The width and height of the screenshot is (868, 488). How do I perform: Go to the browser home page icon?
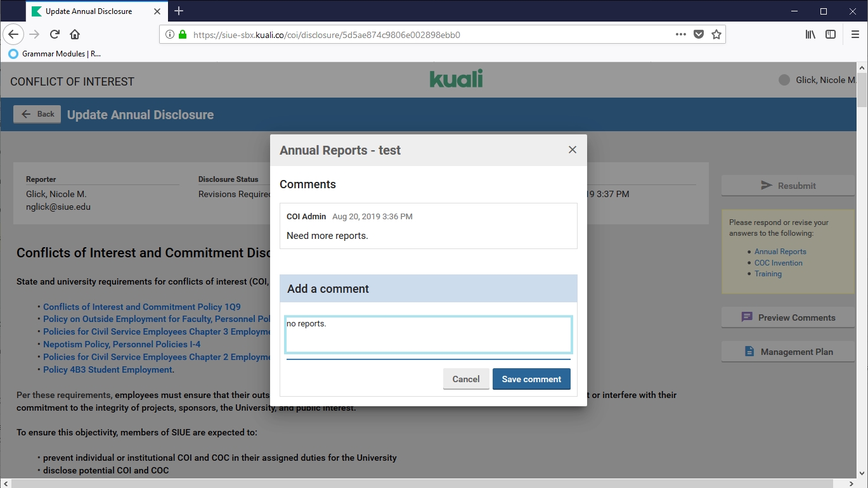[x=75, y=34]
